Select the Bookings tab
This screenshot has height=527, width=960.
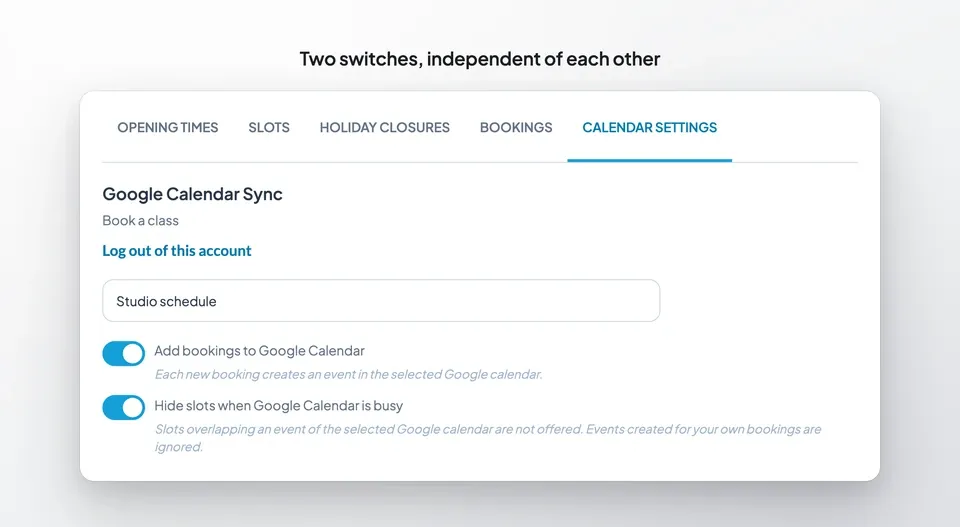point(516,127)
